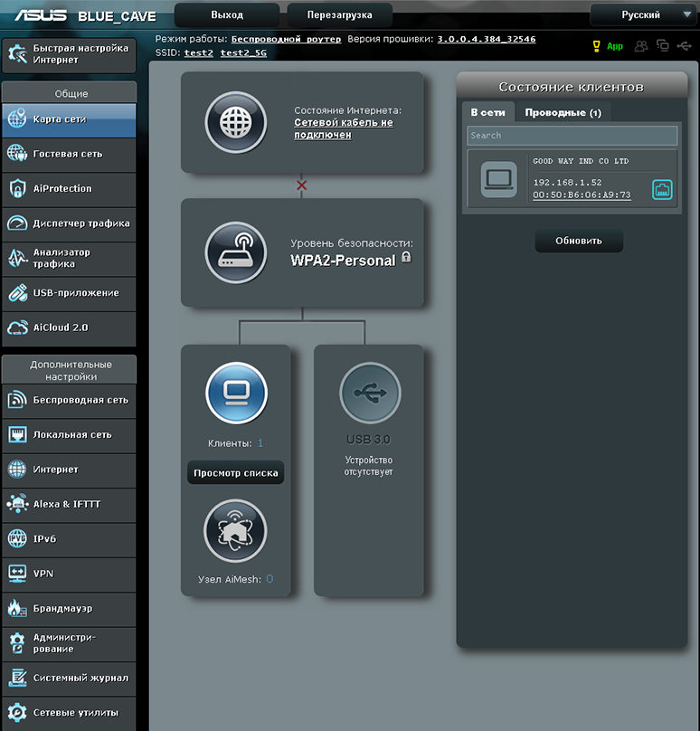Click the router wireless security icon
The height and width of the screenshot is (731, 700).
point(236,252)
